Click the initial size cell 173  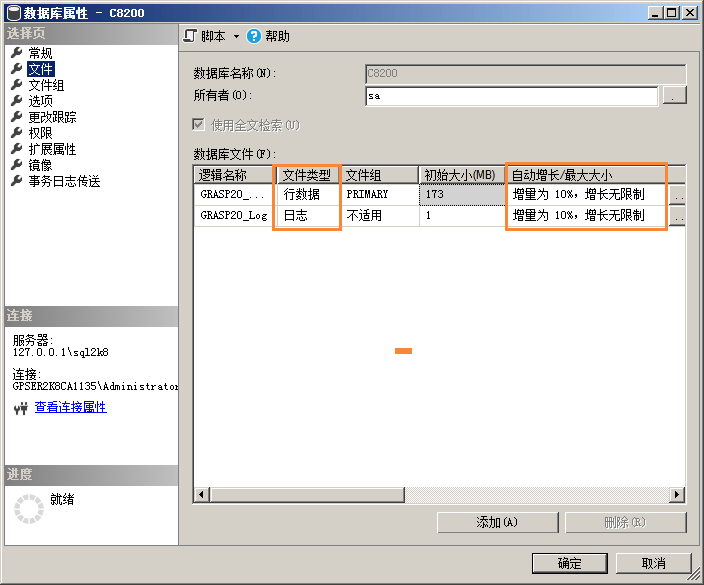click(x=462, y=195)
